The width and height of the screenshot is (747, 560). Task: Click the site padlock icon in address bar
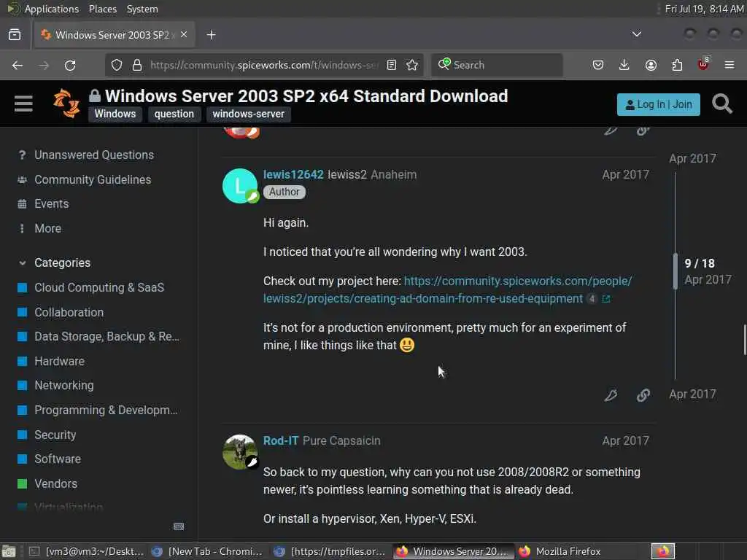[x=137, y=65]
